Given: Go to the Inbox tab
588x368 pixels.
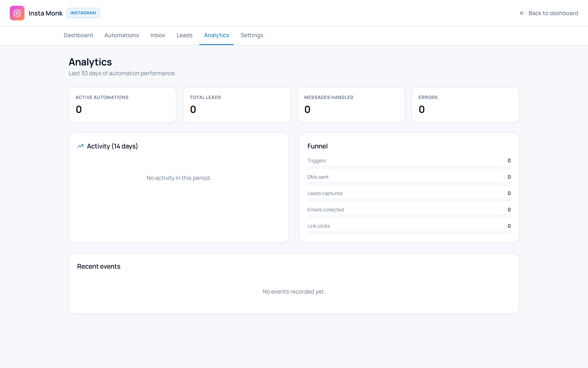Looking at the screenshot, I should pos(158,35).
